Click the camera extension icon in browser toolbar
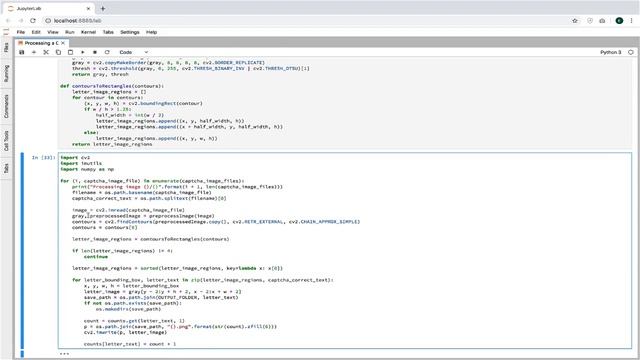 [602, 20]
